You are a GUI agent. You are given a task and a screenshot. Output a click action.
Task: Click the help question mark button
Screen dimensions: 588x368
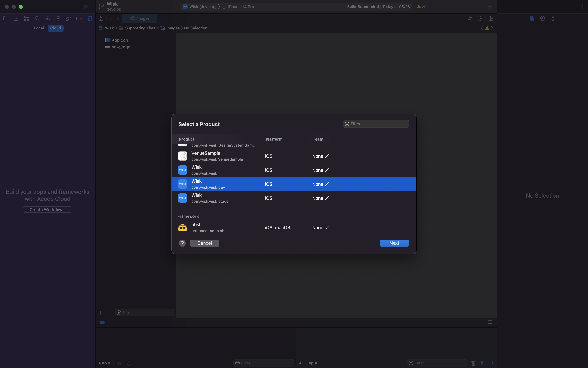point(182,243)
